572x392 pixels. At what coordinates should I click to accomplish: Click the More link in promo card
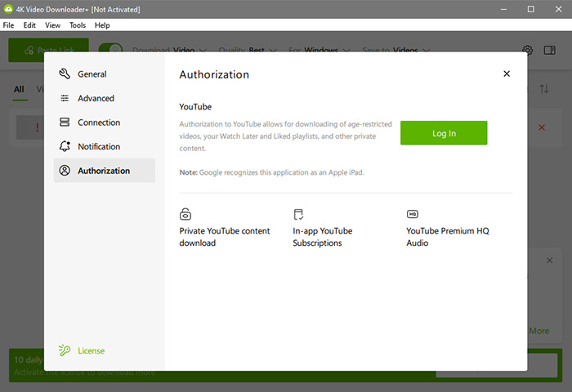539,331
